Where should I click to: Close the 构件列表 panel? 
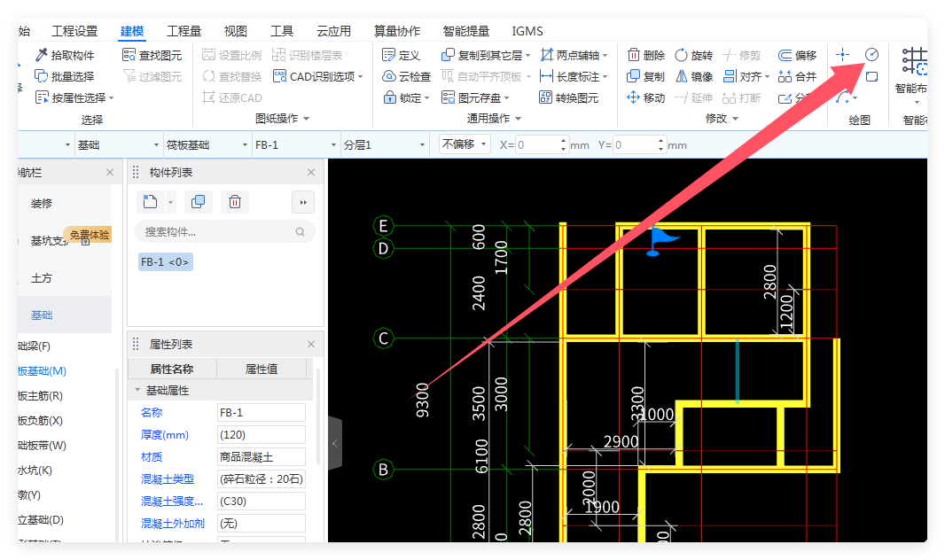(x=311, y=173)
